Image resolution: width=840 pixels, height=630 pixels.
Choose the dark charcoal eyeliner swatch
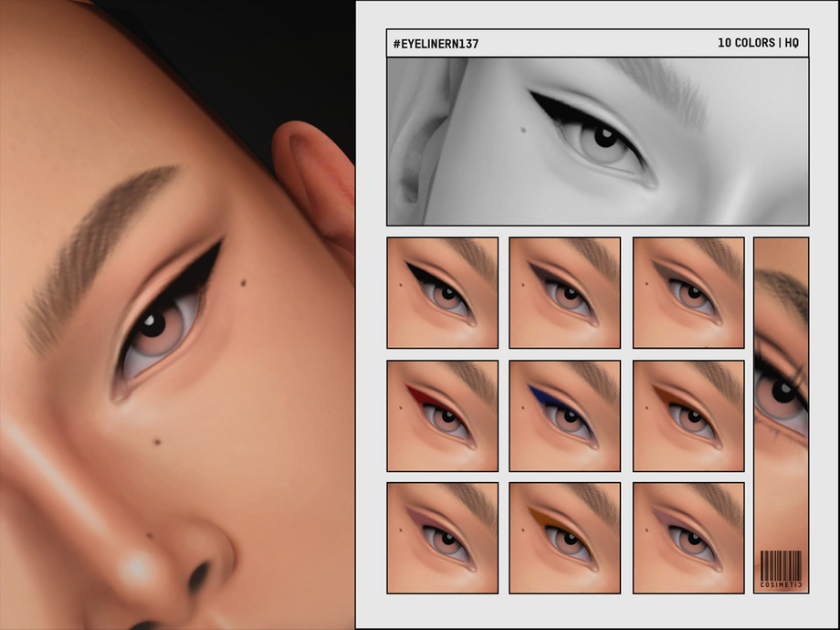[564, 292]
